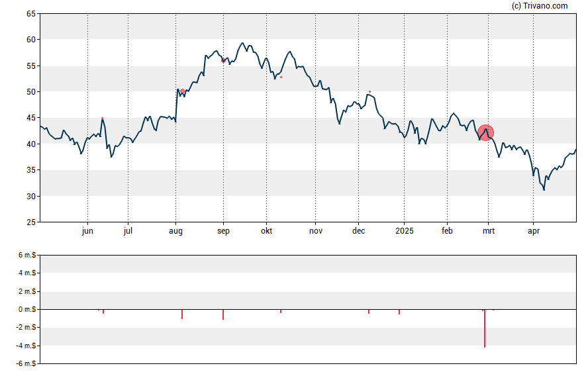Click the red bar just before 2025
This screenshot has height=374, width=588.
399,312
